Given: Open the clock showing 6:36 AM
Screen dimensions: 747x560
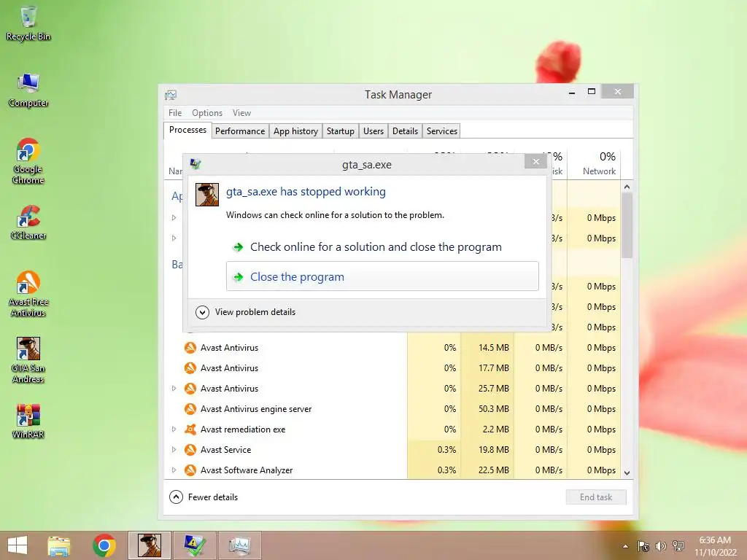Looking at the screenshot, I should [715, 546].
